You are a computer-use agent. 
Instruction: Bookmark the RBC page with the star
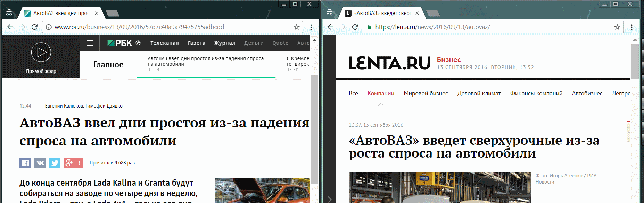click(x=296, y=27)
